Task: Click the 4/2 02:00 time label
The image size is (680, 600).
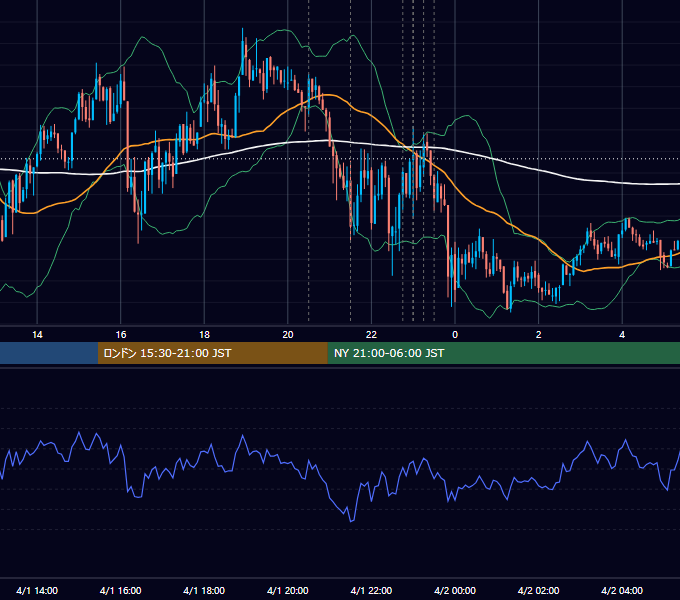Action: (539, 591)
